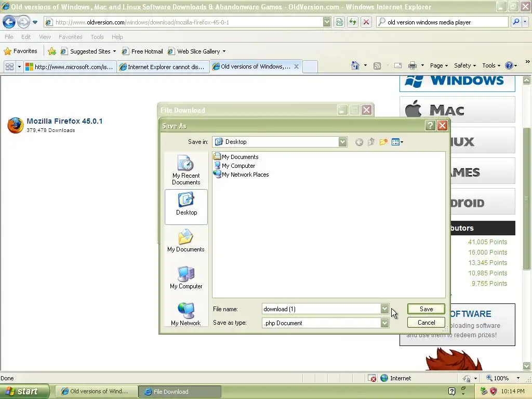Viewport: 532px width, 399px height.
Task: Expand the Save as type dropdown
Action: tap(384, 323)
